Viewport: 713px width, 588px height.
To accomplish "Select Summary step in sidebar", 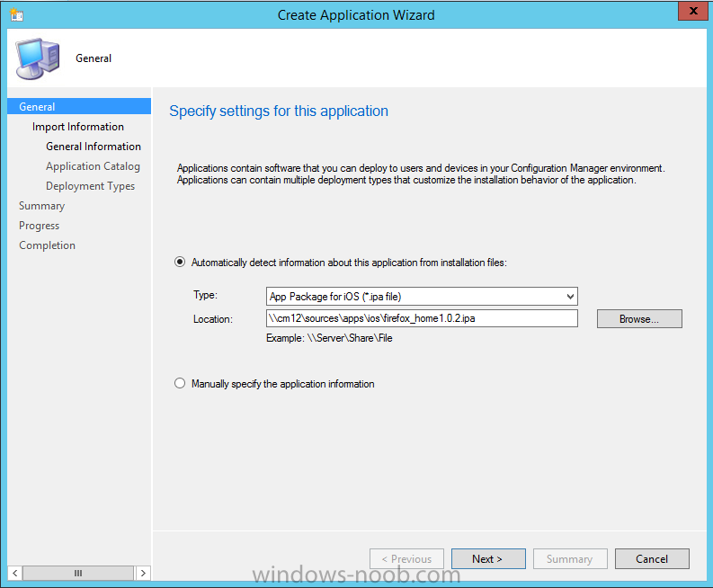I will (x=42, y=206).
